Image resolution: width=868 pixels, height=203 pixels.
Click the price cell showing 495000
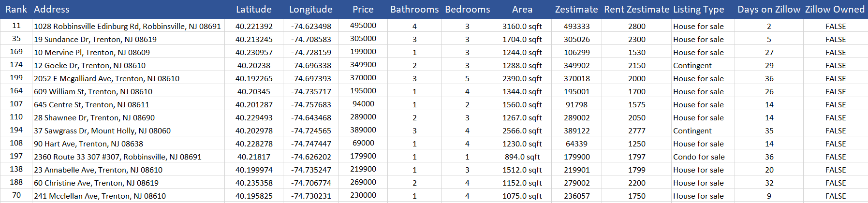pyautogui.click(x=363, y=26)
